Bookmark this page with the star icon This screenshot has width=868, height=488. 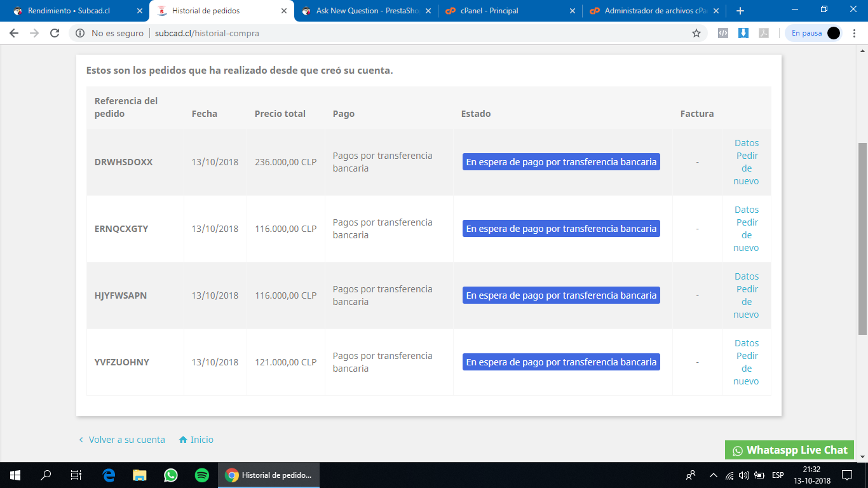tap(696, 33)
